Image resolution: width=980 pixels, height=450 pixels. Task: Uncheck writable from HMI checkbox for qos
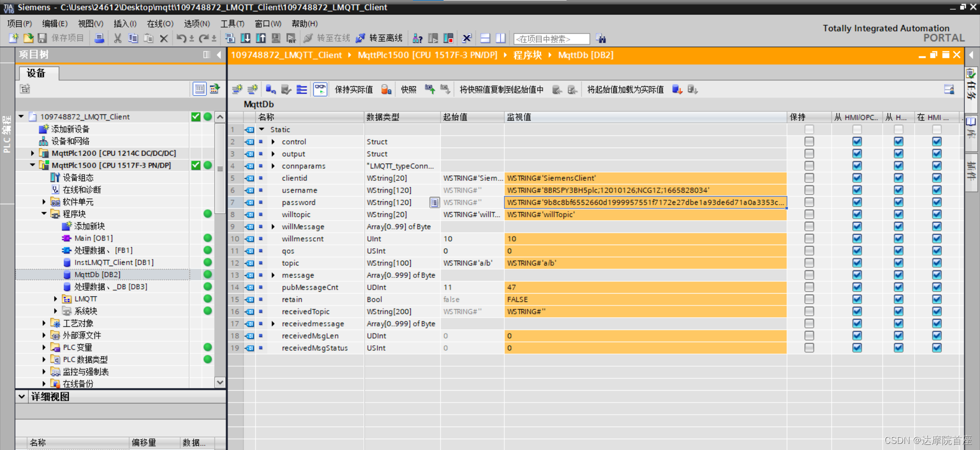pos(899,251)
